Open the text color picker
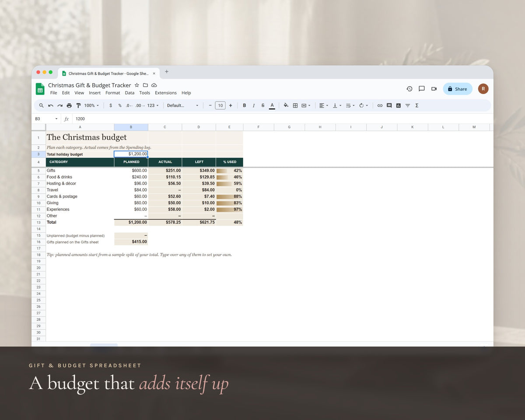525x420 pixels. point(272,105)
